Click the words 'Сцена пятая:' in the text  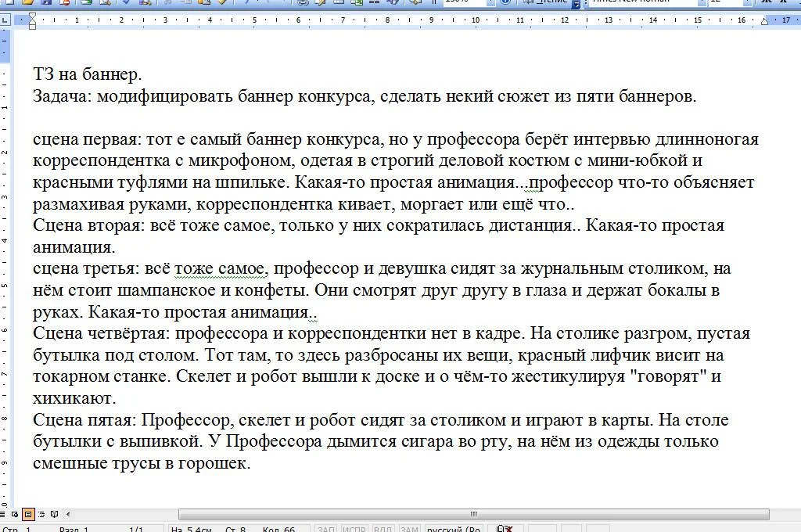[x=84, y=420]
